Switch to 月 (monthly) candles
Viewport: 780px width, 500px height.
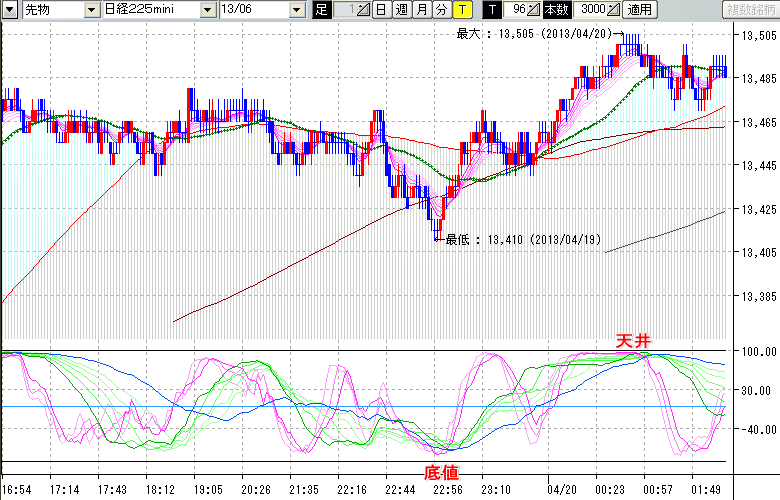click(x=421, y=10)
